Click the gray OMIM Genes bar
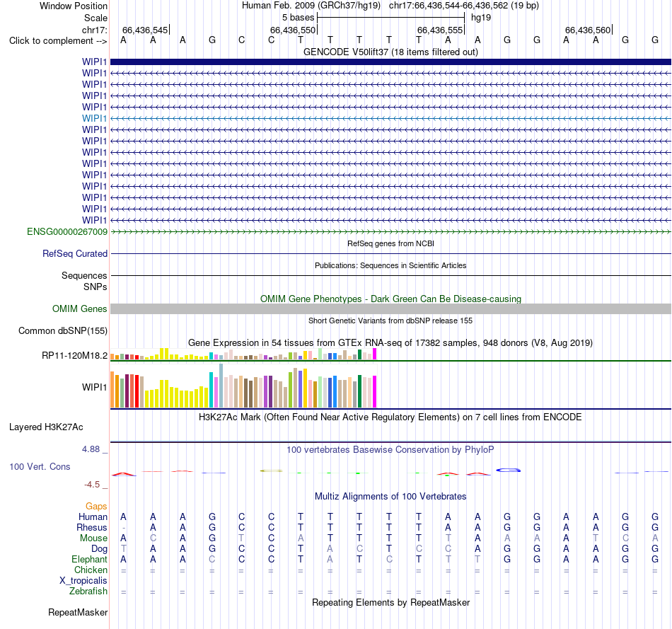This screenshot has height=629, width=672. click(390, 308)
